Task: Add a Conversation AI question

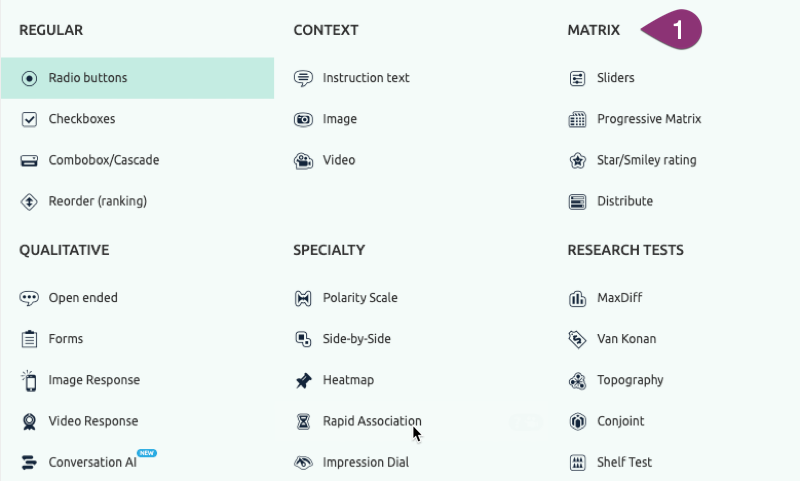Action: (92, 462)
